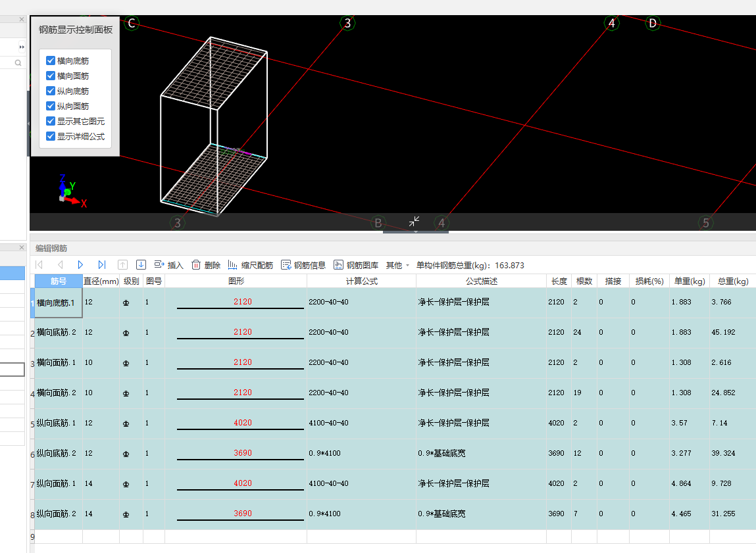This screenshot has width=756, height=553.
Task: Go to next rebar record
Action: 80,265
